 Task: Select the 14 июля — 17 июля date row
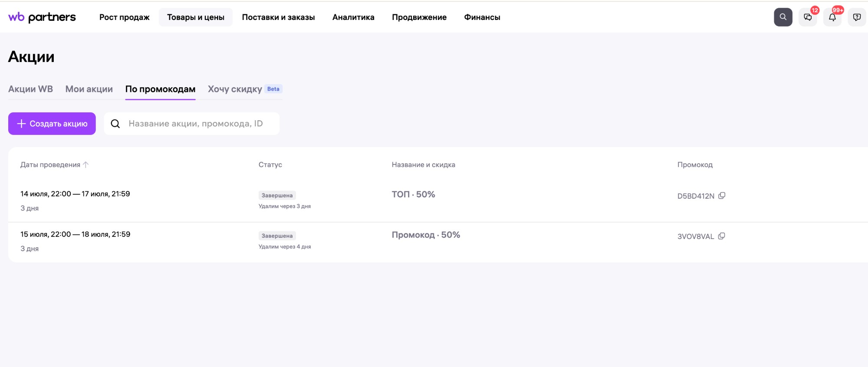(x=75, y=194)
